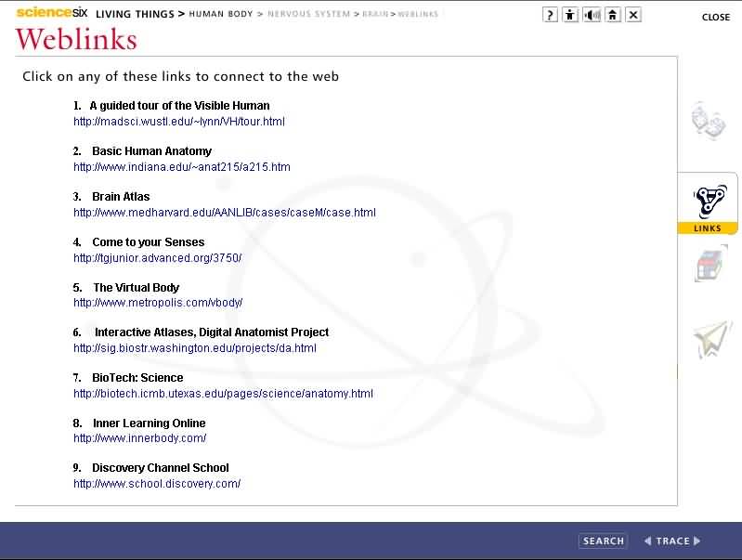Toggle sound with the speaker icon
The image size is (742, 560).
(x=592, y=15)
